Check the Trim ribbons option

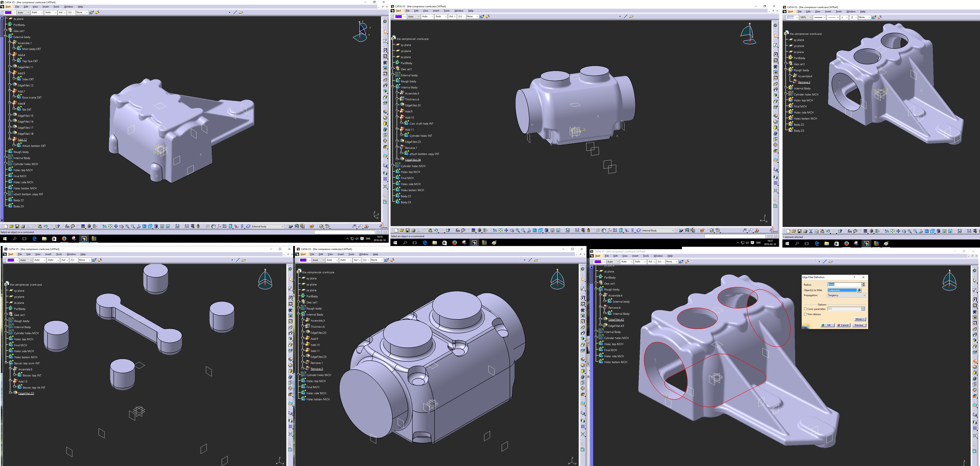pos(805,314)
